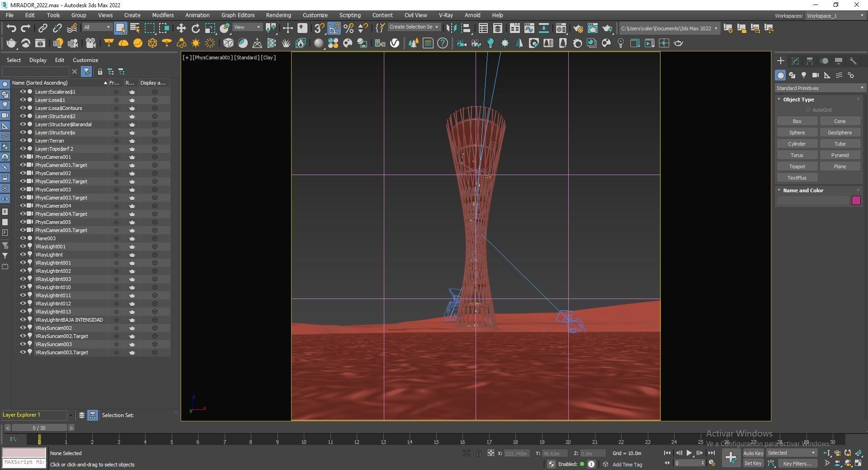Open Key Filters dialog
The width and height of the screenshot is (868, 470).
[797, 463]
